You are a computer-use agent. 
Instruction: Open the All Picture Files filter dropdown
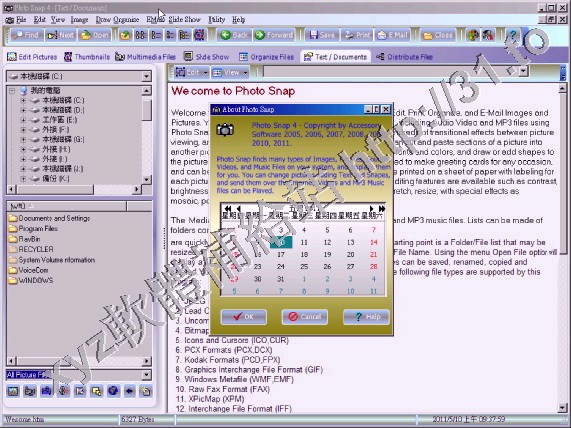(x=146, y=375)
